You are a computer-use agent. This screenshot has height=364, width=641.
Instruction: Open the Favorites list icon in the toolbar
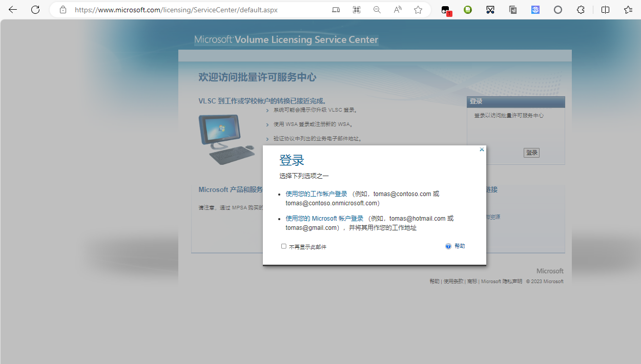click(x=628, y=10)
